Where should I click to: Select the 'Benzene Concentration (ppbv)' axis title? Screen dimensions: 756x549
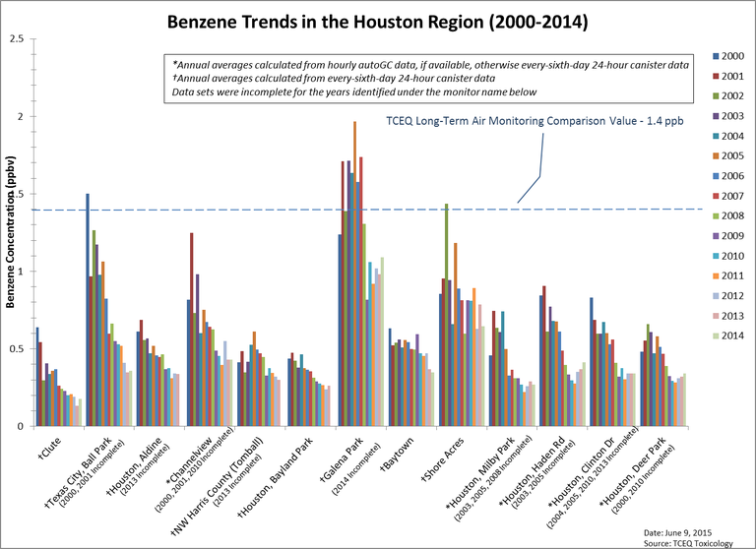[10, 232]
